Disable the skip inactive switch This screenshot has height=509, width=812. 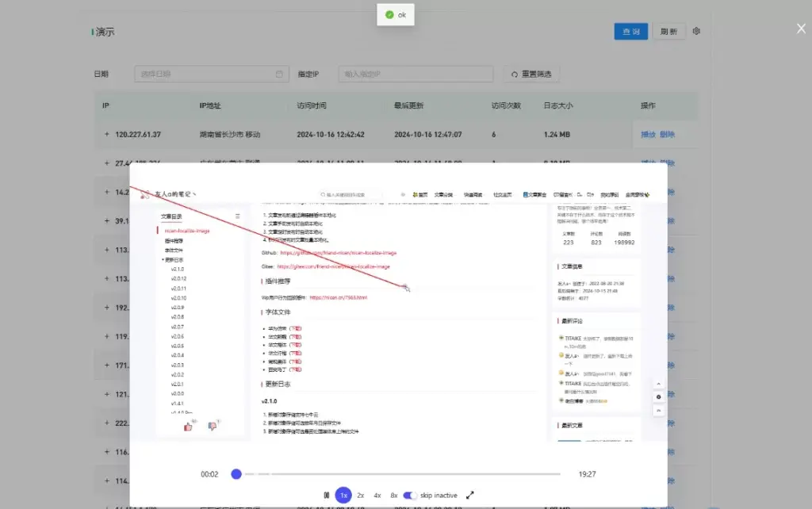[411, 494]
